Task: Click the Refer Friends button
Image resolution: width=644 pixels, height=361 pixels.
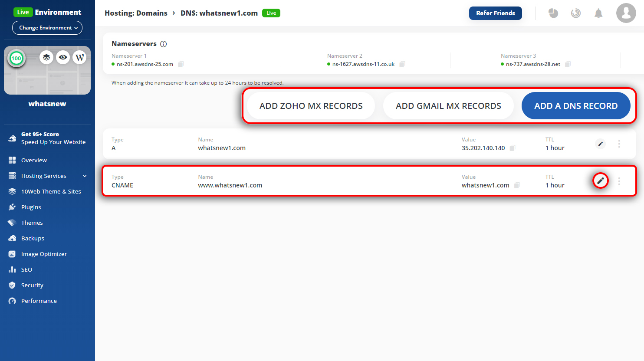Action: coord(496,13)
